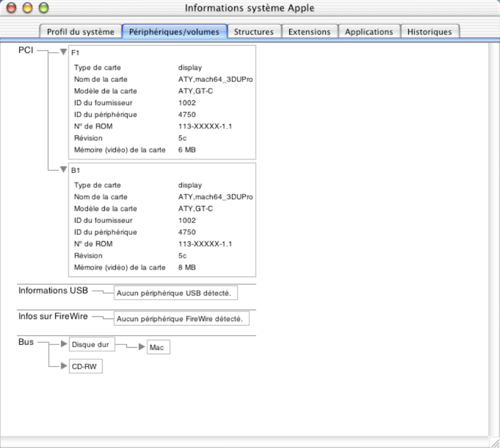Image resolution: width=500 pixels, height=448 pixels.
Task: Click the window title 'Informations système Apple'
Action: pos(250,8)
